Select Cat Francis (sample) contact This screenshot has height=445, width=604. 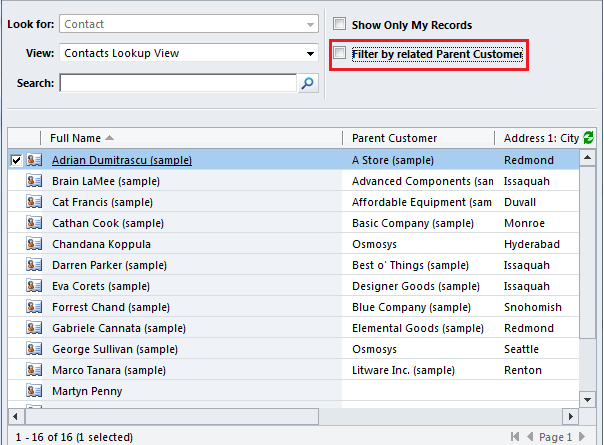click(x=102, y=202)
